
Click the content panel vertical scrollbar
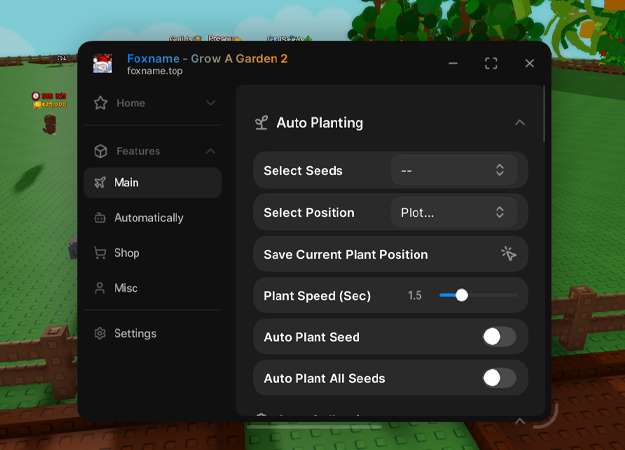pos(544,114)
